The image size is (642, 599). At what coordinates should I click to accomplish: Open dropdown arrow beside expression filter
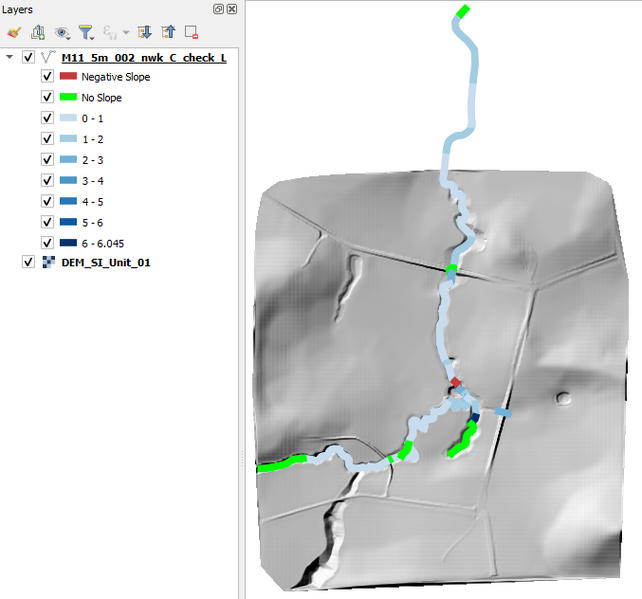pyautogui.click(x=126, y=33)
